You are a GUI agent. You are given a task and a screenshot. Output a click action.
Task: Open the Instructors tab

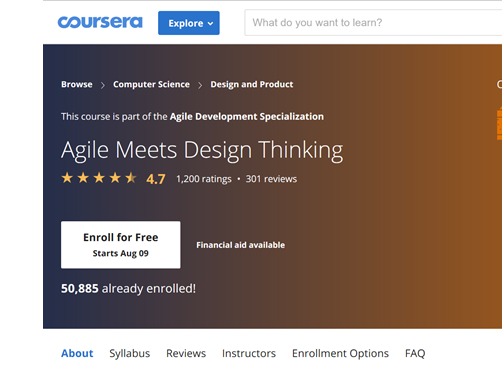pos(249,353)
